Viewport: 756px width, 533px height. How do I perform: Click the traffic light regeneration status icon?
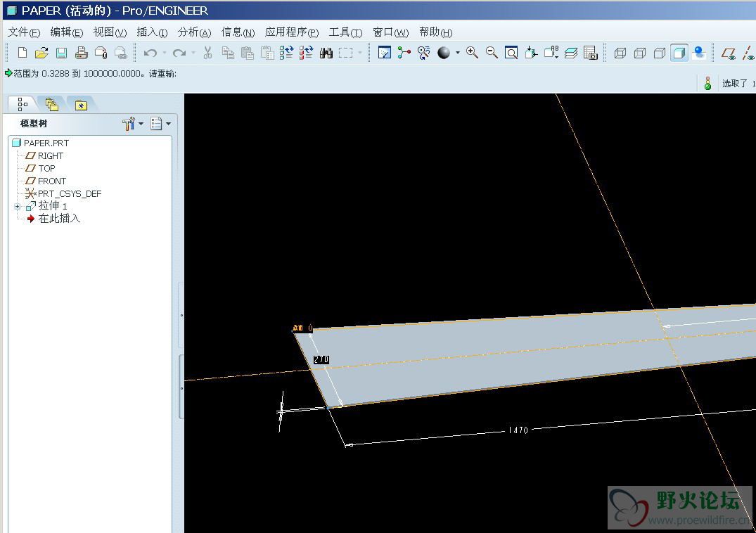[707, 83]
